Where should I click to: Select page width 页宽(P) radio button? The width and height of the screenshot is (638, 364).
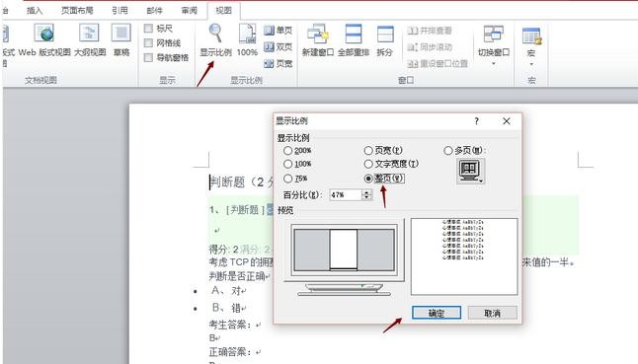pos(368,150)
